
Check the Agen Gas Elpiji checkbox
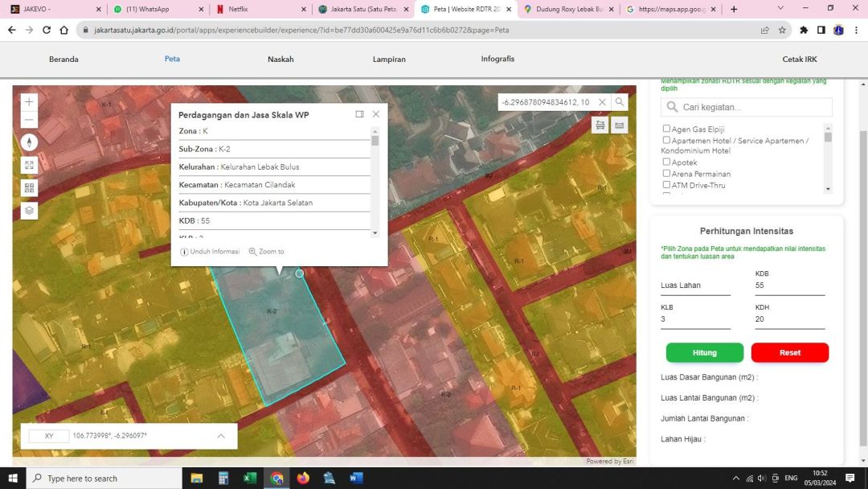(x=666, y=129)
